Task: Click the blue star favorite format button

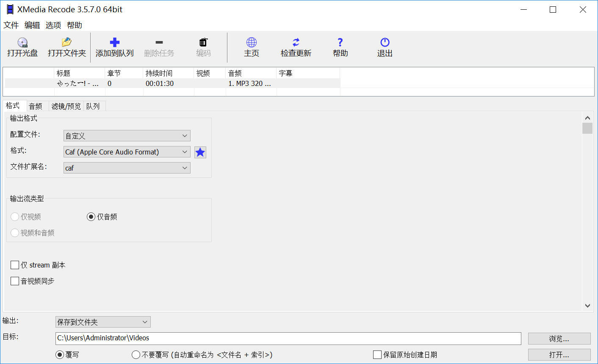Action: coord(200,152)
